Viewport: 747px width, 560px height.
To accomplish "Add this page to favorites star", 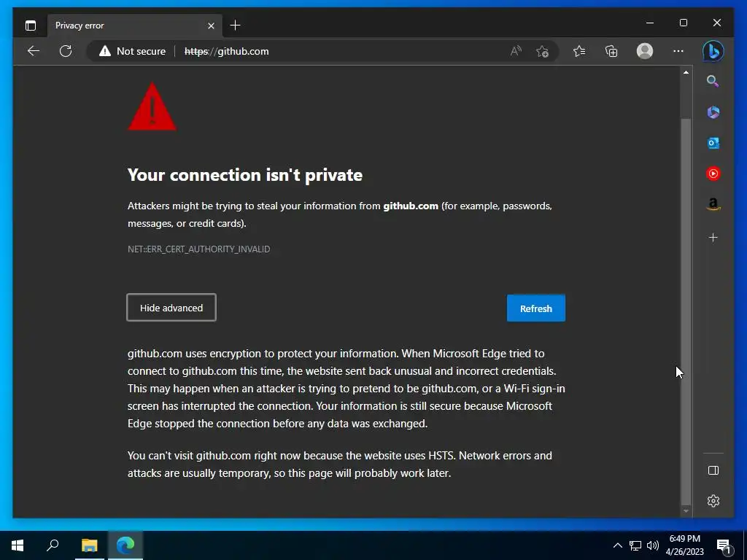I will [x=542, y=51].
